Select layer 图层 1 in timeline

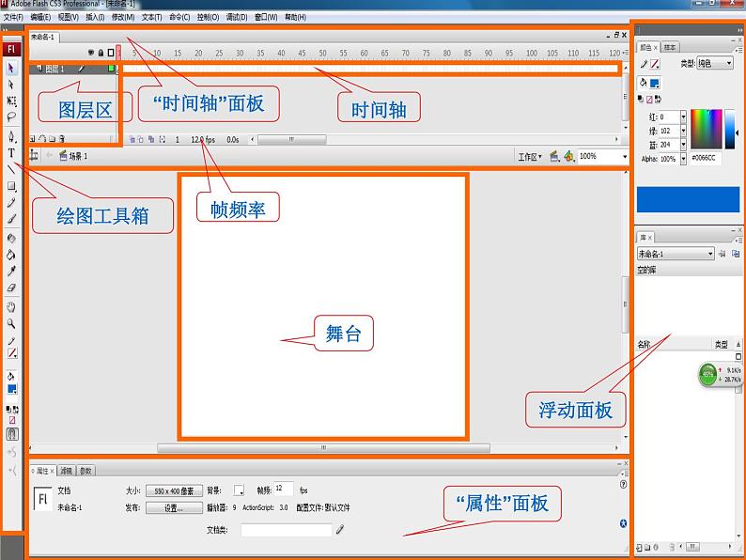coord(54,69)
